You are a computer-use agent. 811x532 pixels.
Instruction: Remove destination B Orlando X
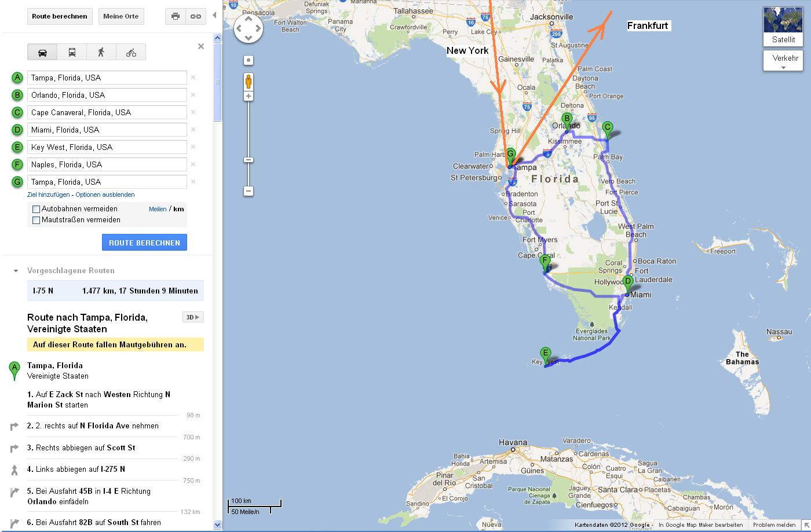(193, 95)
